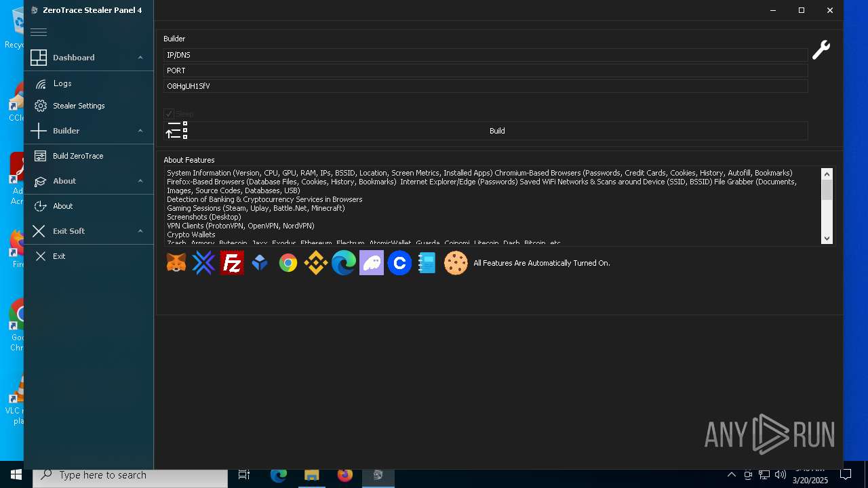Click the Coinbase C icon
868x488 pixels.
(399, 263)
